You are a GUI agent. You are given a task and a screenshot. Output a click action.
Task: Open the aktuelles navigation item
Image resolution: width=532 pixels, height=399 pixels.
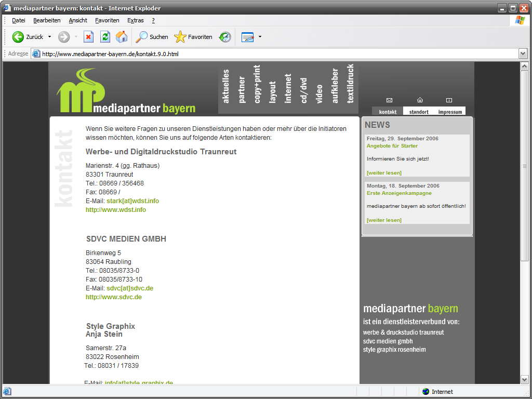click(226, 86)
